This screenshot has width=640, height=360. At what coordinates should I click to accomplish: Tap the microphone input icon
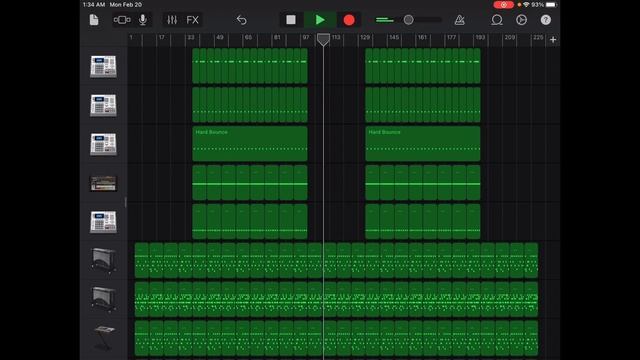143,20
